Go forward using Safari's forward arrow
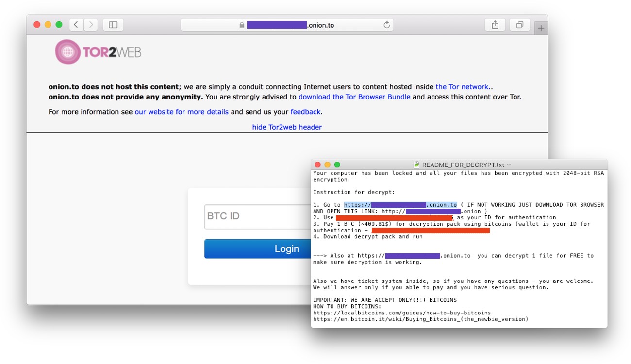 [91, 25]
